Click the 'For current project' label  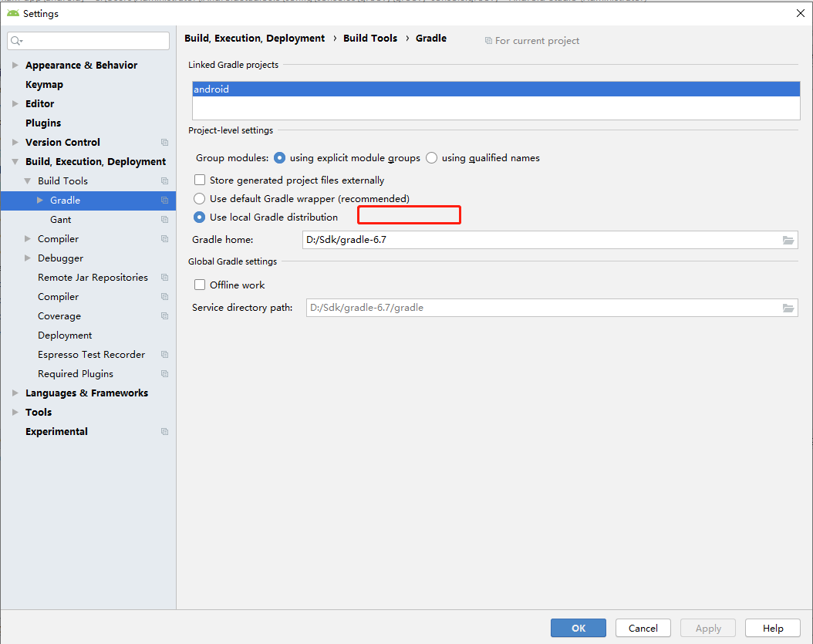point(537,40)
